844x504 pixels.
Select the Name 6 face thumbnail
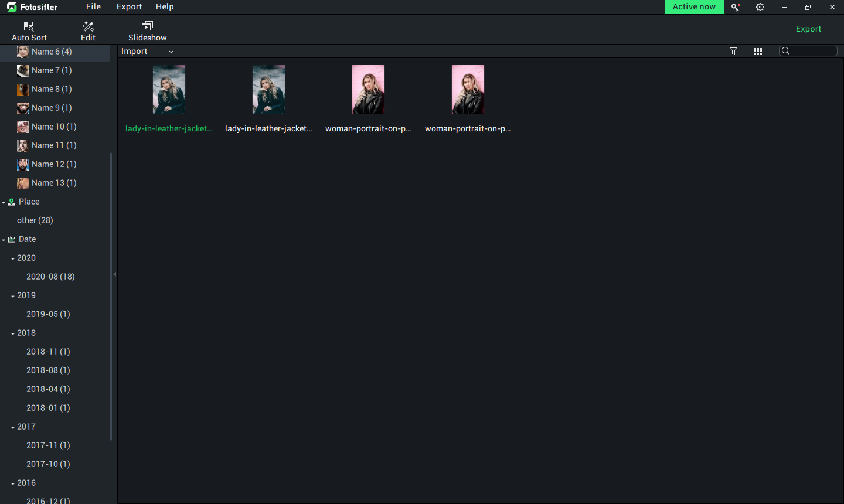pyautogui.click(x=23, y=52)
